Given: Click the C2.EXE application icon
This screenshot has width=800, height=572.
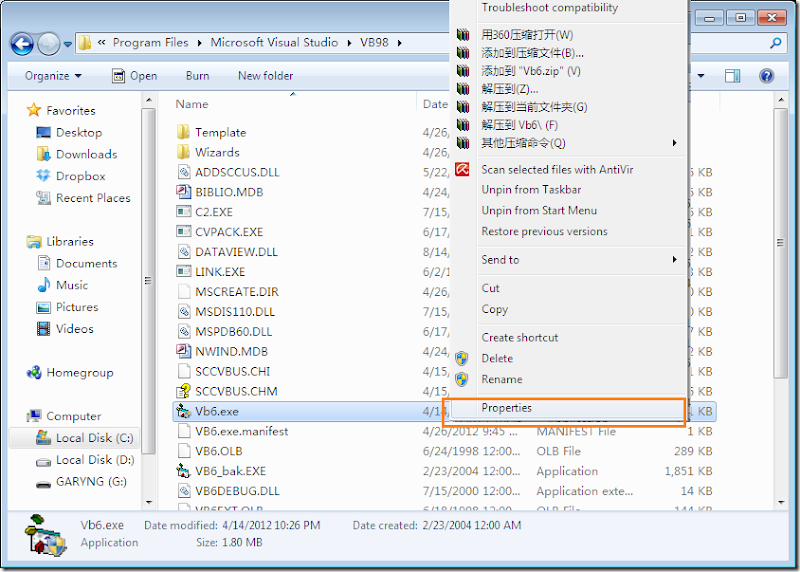Looking at the screenshot, I should point(184,212).
